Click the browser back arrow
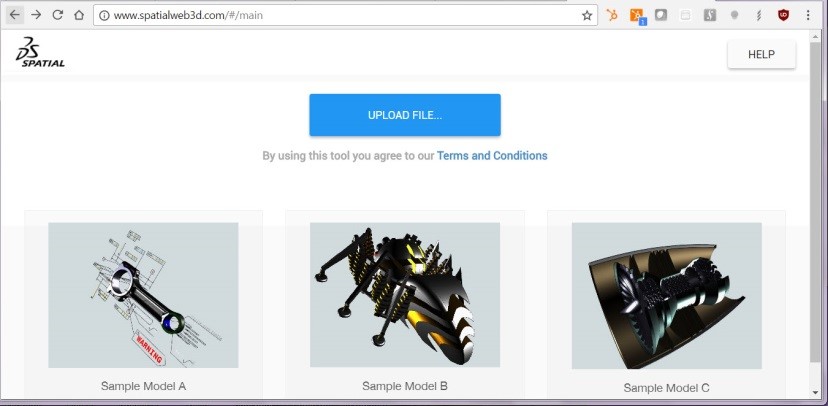828x406 pixels. [15, 15]
